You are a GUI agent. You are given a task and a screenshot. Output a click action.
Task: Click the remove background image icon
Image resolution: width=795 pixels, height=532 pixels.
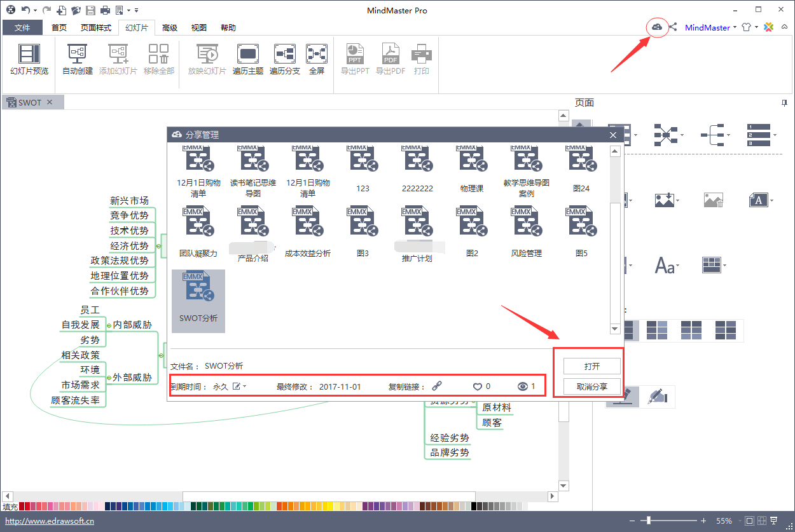[714, 200]
